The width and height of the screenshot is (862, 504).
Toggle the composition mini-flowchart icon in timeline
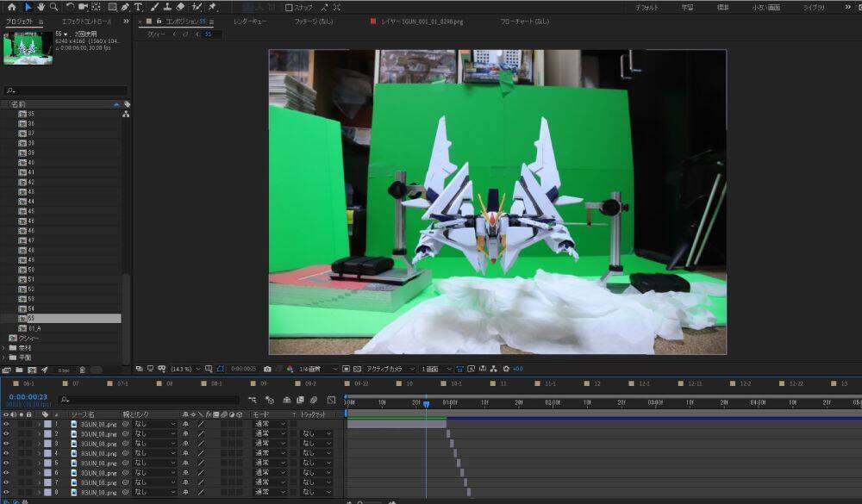tap(252, 400)
